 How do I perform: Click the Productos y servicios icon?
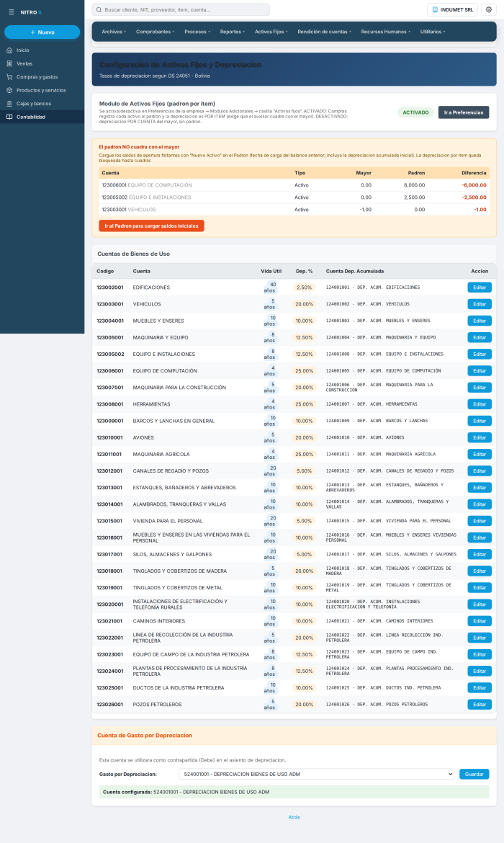(9, 90)
